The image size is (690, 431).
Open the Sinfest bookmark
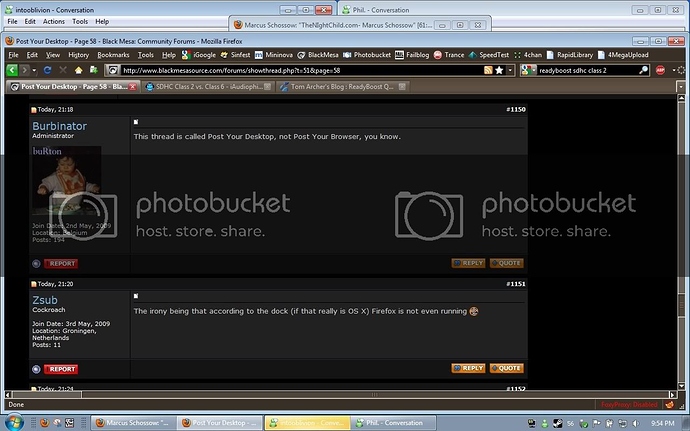point(235,55)
